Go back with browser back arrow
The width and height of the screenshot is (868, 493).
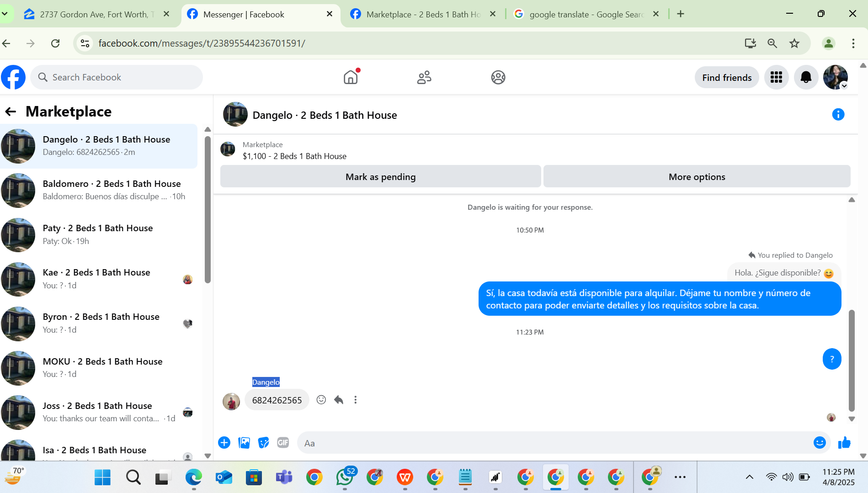click(6, 43)
